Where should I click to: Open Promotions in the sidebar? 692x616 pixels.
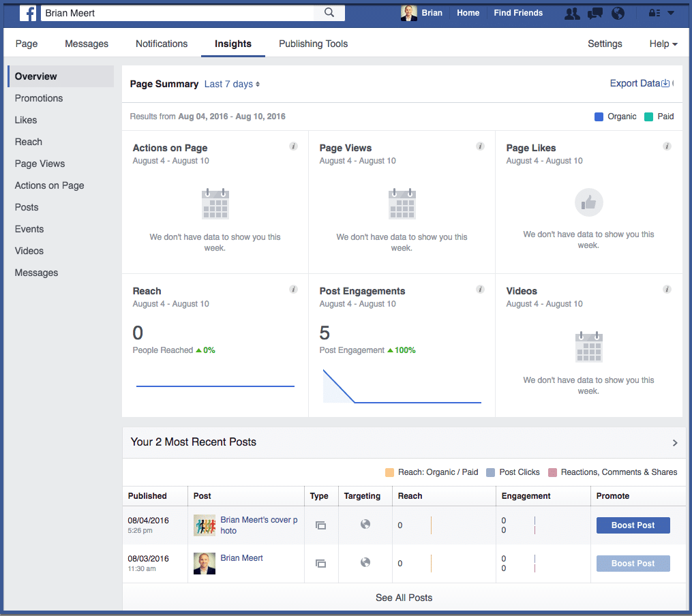39,98
